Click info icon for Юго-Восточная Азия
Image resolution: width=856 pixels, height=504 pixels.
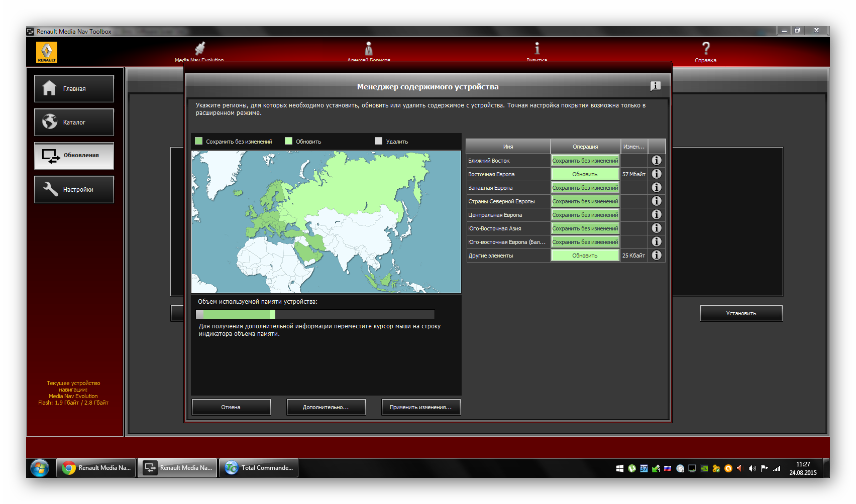656,228
